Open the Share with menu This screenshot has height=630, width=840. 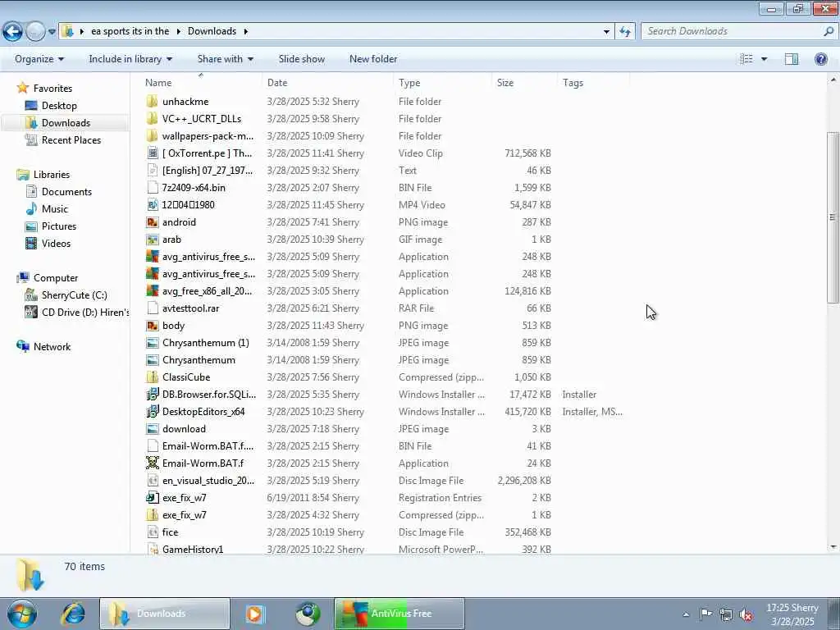point(225,59)
